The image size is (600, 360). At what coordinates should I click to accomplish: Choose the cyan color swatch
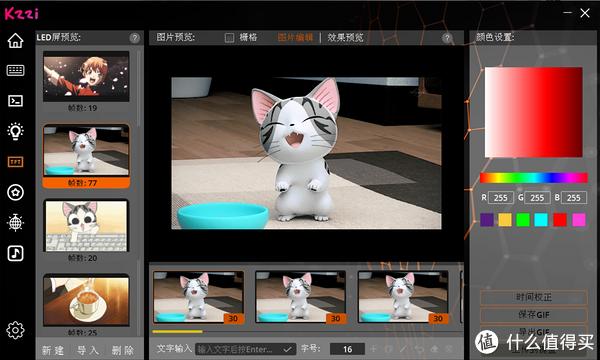541,220
